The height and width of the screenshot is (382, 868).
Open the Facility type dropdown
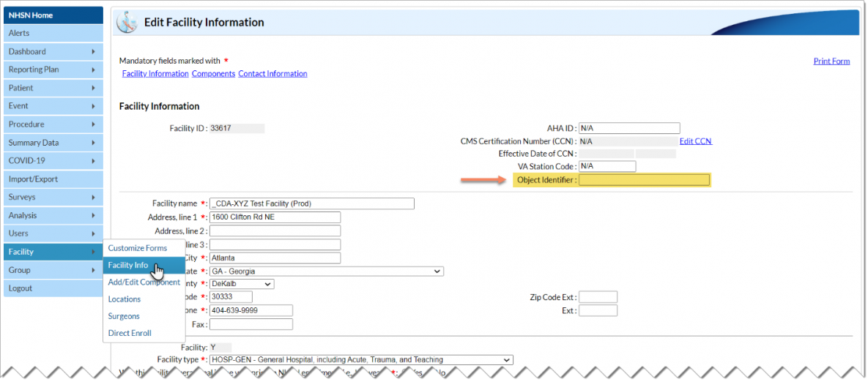360,360
